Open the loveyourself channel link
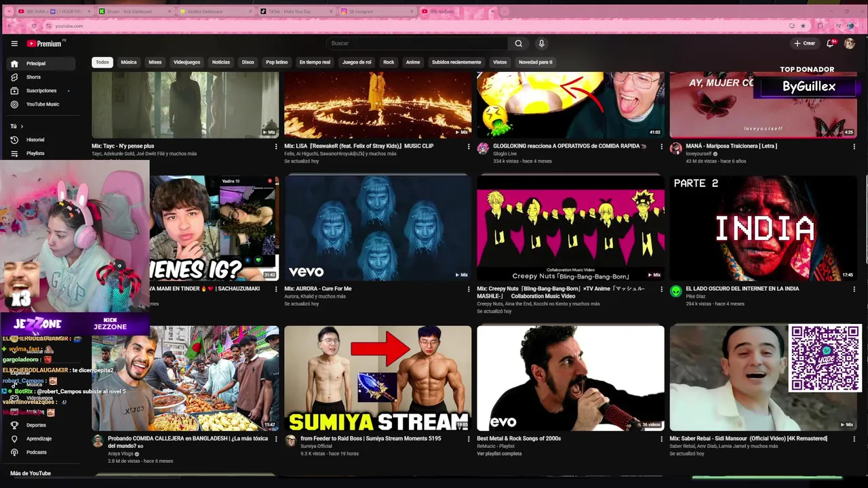This screenshot has height=488, width=868. pyautogui.click(x=698, y=154)
